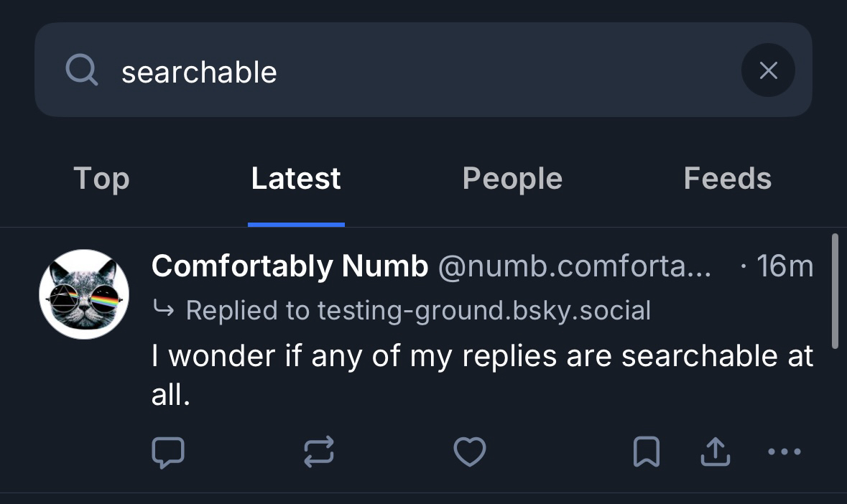Reply to the post using the speech bubble icon
The width and height of the screenshot is (847, 504).
[x=168, y=452]
